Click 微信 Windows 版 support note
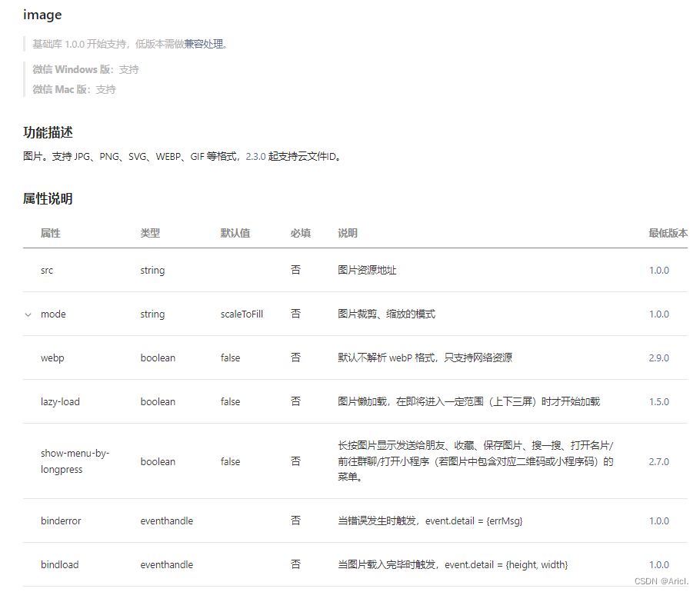700x592 pixels. (x=85, y=70)
